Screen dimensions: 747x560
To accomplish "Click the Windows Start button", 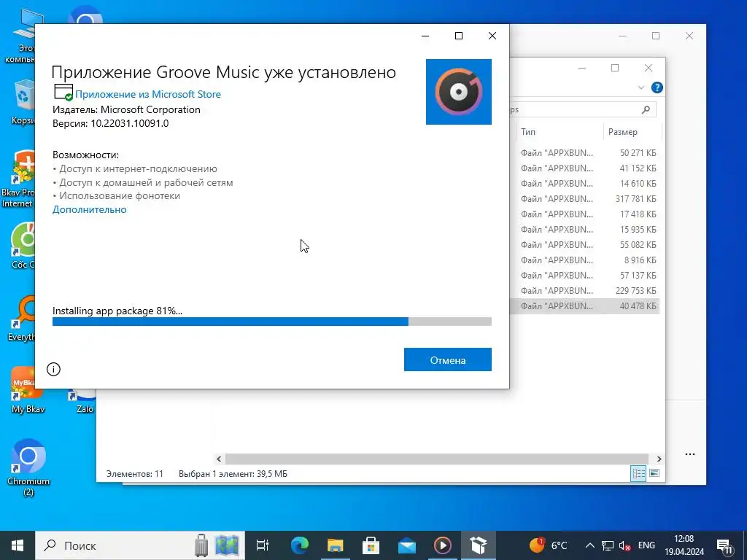I will point(18,545).
